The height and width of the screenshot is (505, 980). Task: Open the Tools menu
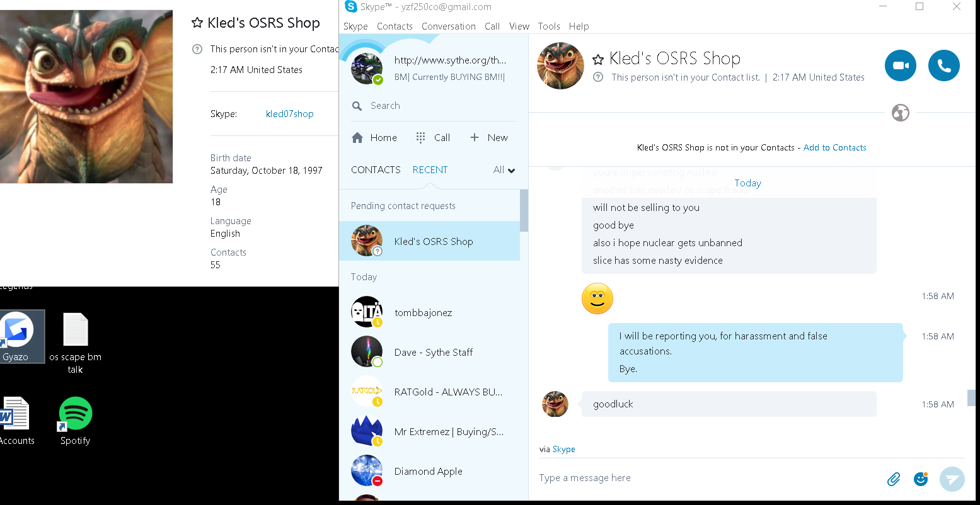(549, 26)
